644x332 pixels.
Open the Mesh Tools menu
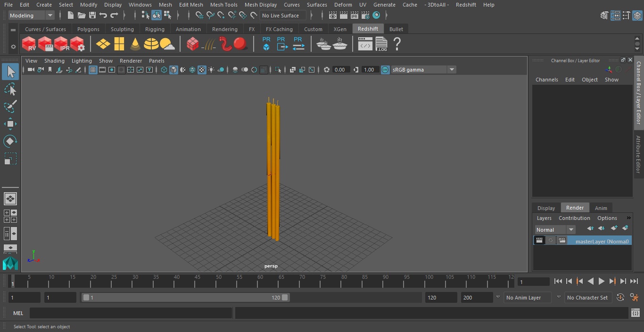(223, 5)
